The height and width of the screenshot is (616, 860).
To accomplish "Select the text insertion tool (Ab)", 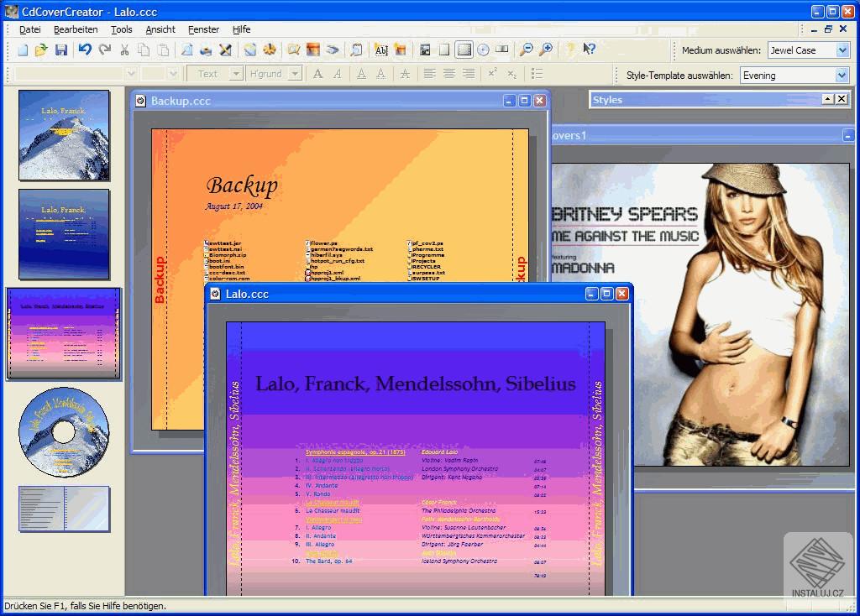I will click(381, 50).
